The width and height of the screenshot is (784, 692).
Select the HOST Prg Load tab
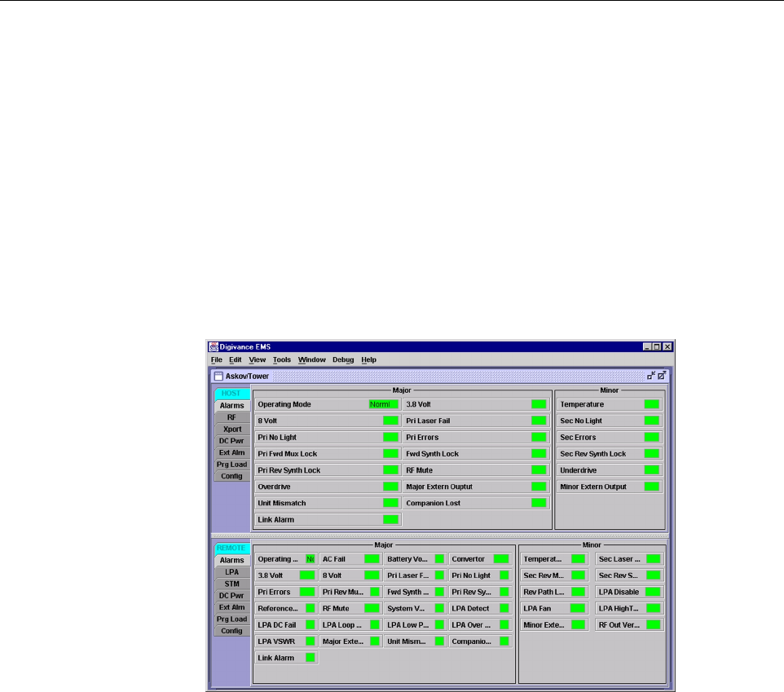click(232, 465)
